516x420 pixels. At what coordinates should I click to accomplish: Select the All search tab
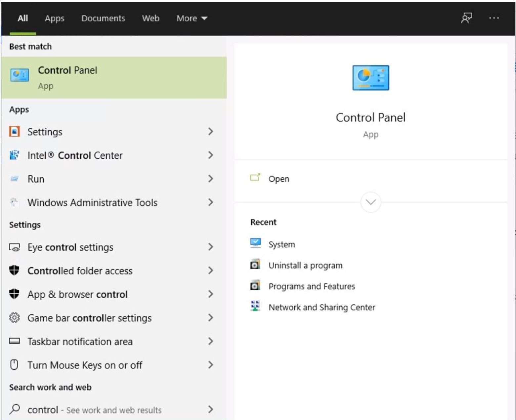23,18
